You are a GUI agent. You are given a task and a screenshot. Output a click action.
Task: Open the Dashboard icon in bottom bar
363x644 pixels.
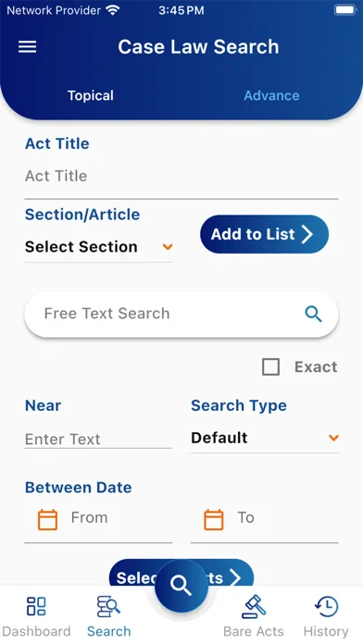pos(36,606)
